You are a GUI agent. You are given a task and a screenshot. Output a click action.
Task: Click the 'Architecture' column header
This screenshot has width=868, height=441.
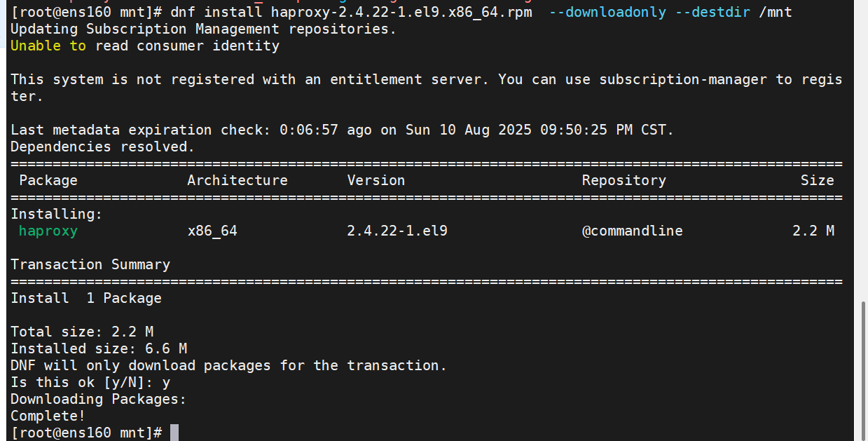[237, 180]
